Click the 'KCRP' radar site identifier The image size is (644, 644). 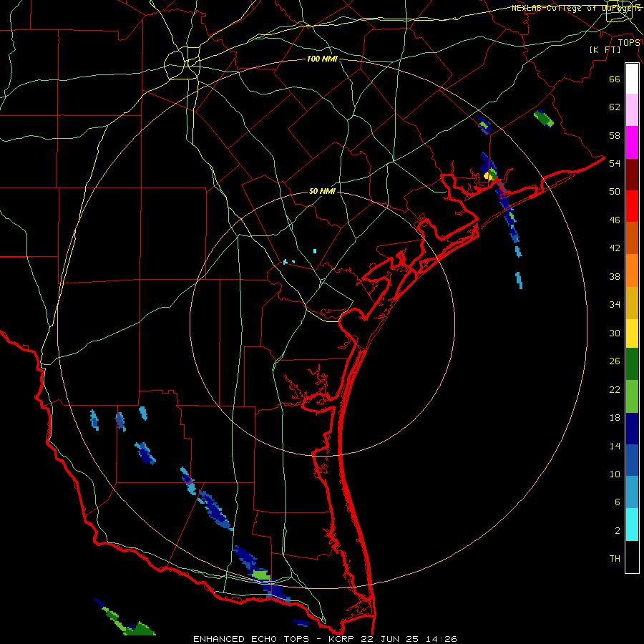click(342, 639)
